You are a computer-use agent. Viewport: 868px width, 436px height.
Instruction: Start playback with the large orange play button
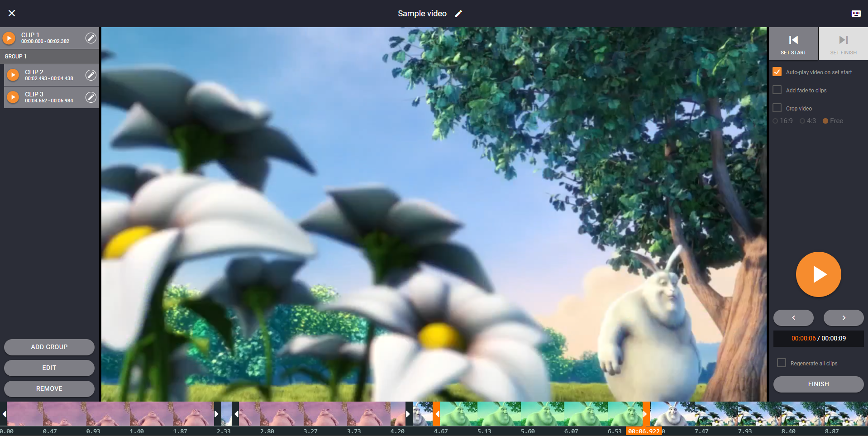(x=818, y=274)
